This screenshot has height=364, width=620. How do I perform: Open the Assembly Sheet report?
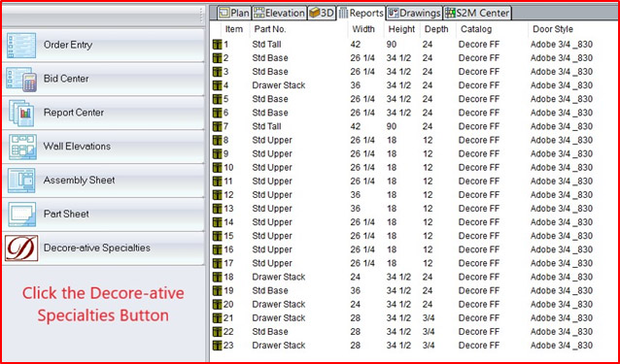(x=104, y=181)
